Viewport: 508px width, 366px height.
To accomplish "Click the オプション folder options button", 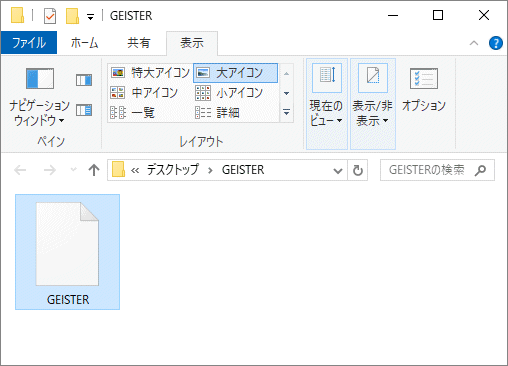I will pyautogui.click(x=424, y=90).
